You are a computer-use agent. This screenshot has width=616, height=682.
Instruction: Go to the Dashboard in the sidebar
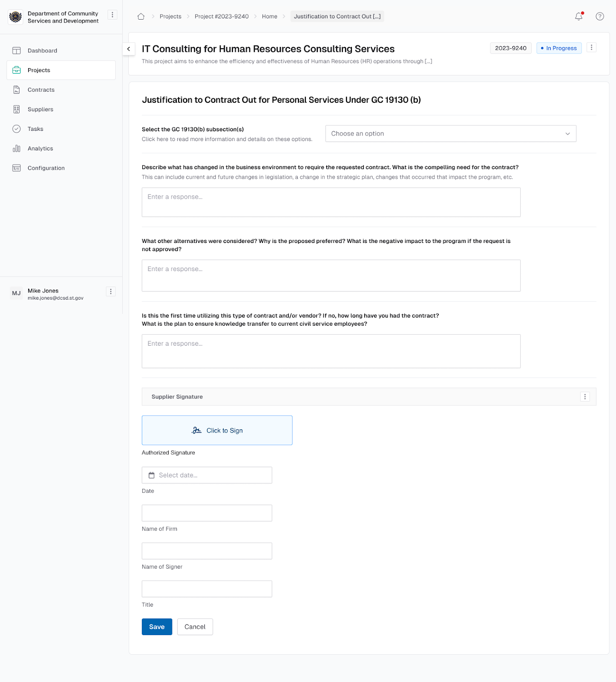(x=42, y=51)
